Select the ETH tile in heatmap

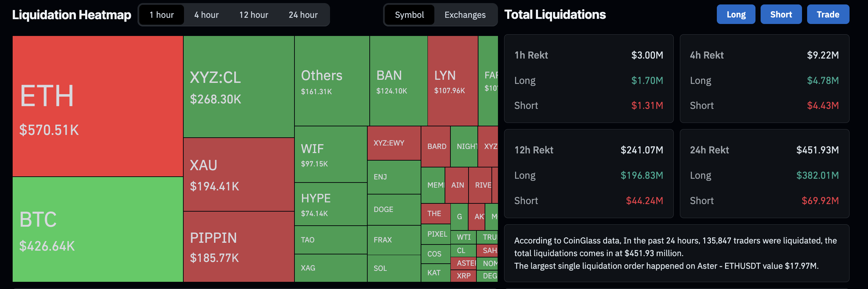tap(98, 106)
